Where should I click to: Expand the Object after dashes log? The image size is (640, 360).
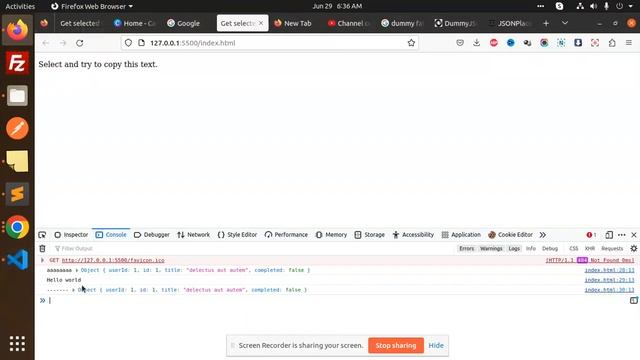point(73,290)
